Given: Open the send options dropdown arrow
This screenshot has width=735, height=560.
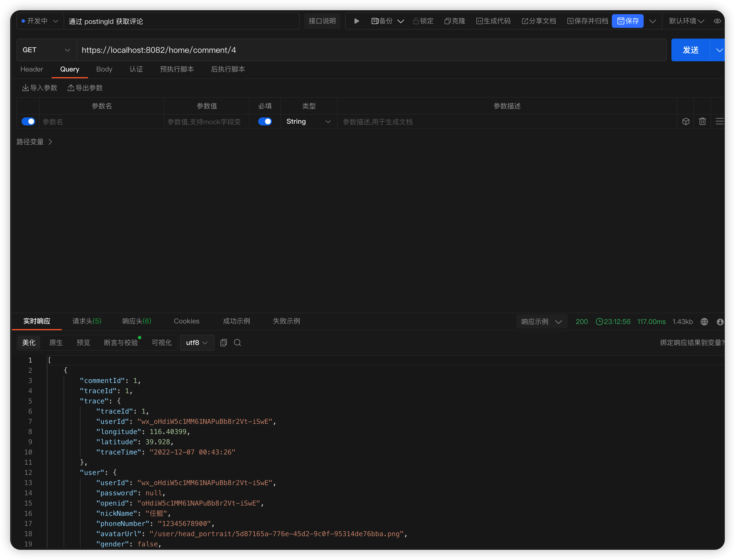Looking at the screenshot, I should point(719,50).
